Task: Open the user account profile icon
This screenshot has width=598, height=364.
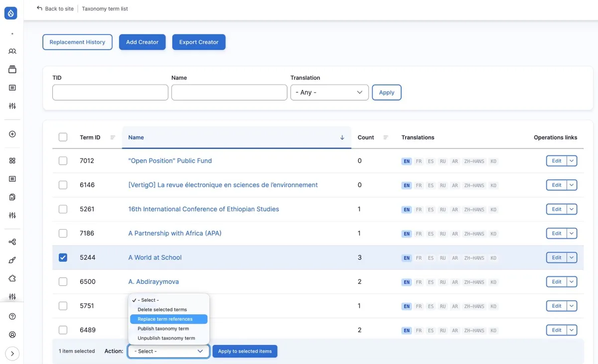Action: pyautogui.click(x=12, y=335)
